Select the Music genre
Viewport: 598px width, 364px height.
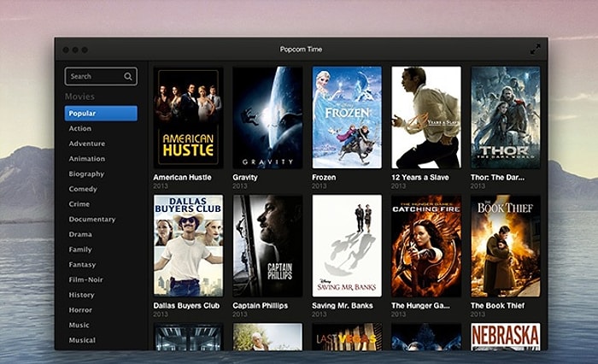79,325
